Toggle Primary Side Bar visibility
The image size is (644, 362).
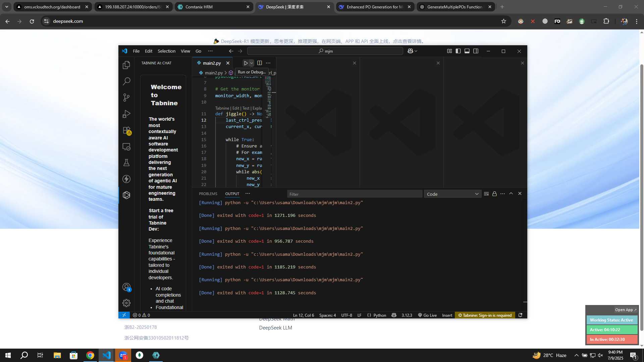[458, 51]
